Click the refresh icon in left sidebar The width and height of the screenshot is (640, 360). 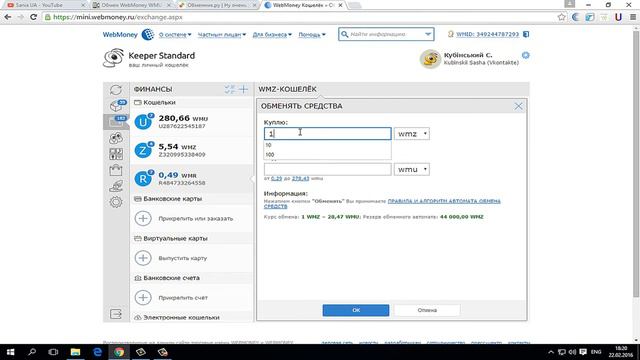tap(116, 90)
